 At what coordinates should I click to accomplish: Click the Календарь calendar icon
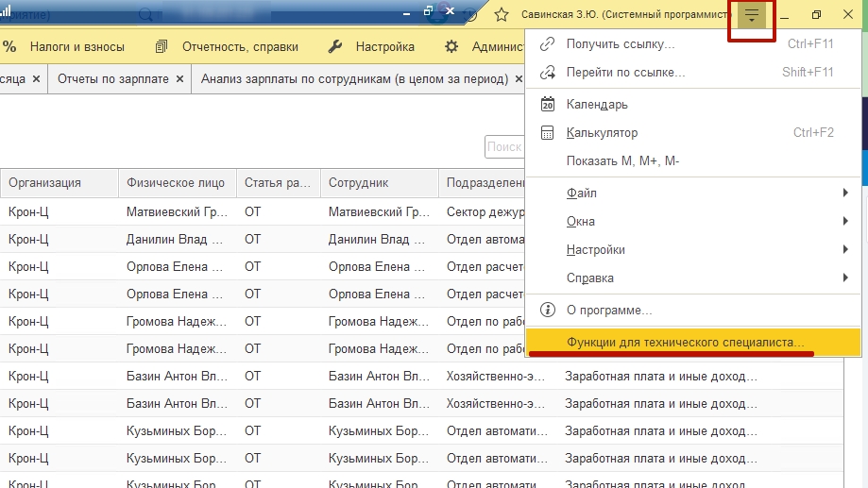click(x=547, y=105)
